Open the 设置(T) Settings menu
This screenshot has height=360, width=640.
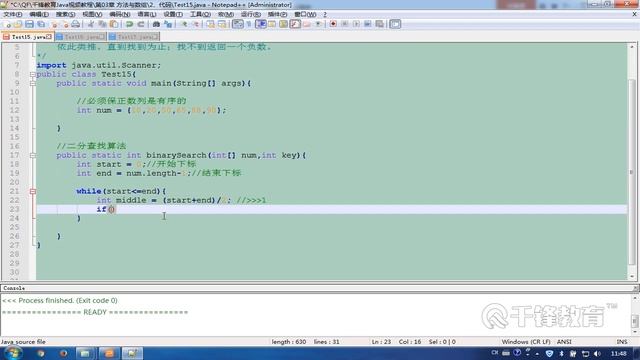(x=173, y=14)
